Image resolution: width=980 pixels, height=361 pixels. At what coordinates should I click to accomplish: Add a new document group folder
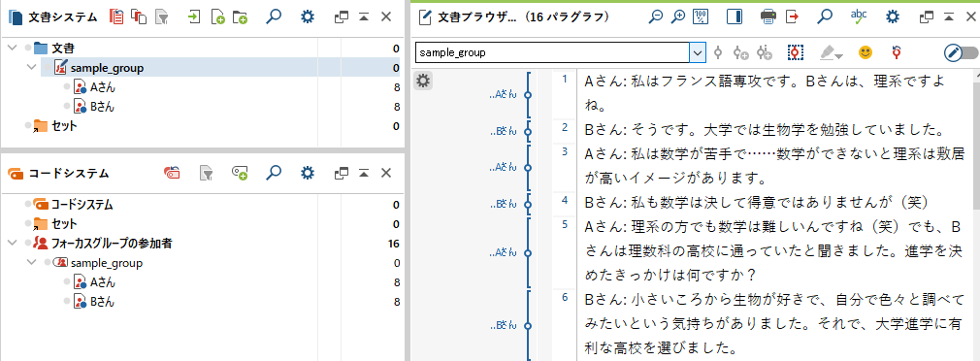tap(240, 16)
